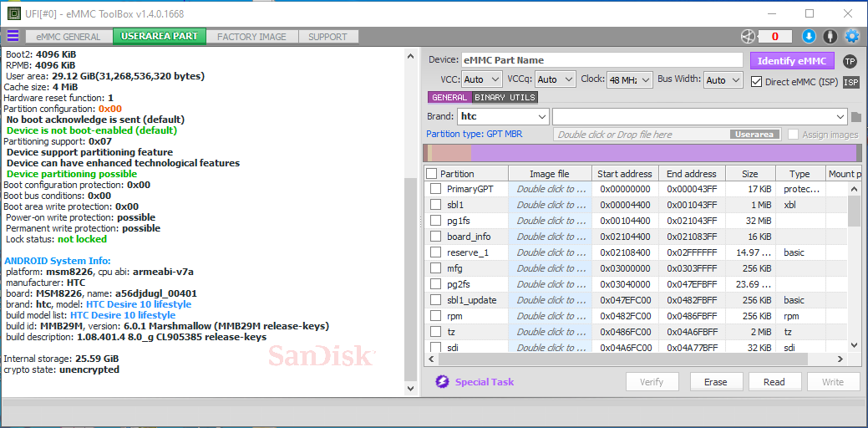The height and width of the screenshot is (428, 868).
Task: Click the network globe icon
Action: (748, 37)
